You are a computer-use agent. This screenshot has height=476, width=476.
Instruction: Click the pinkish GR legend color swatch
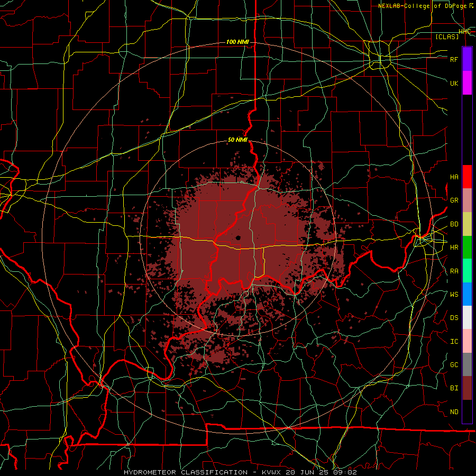coord(467,200)
